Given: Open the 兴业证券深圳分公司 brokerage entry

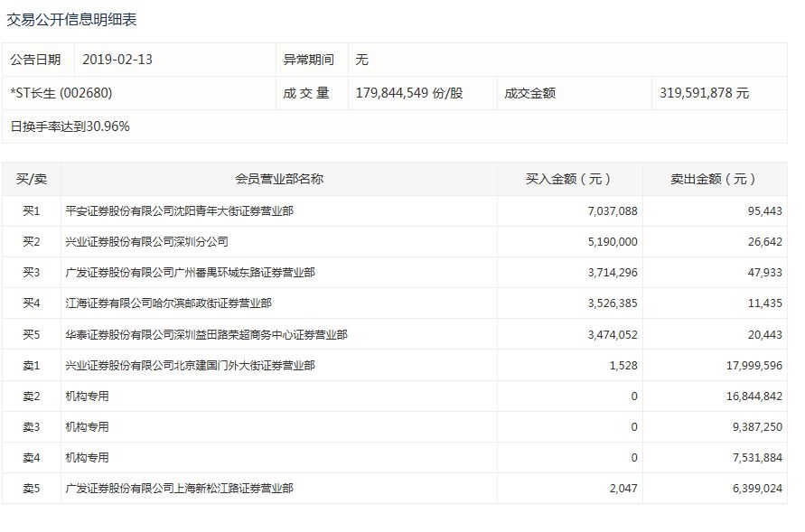Looking at the screenshot, I should 147,242.
